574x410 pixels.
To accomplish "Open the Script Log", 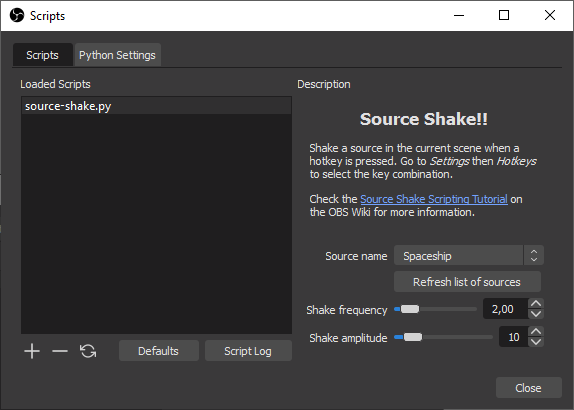I will (x=248, y=351).
